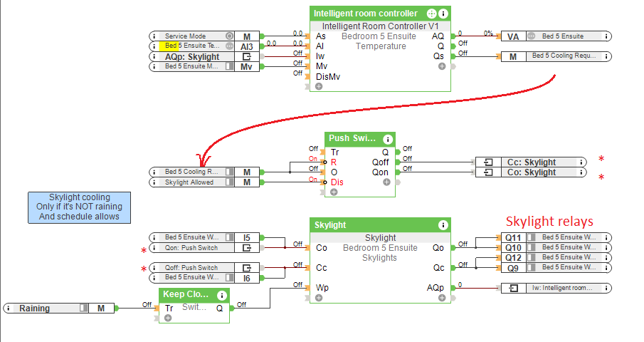Image resolution: width=644 pixels, height=342 pixels.
Task: Click reference arrow icon beside Cc: Skylight
Action: click(x=488, y=162)
